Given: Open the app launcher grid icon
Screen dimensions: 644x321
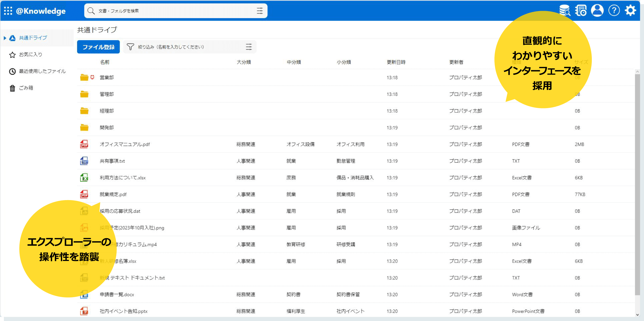Looking at the screenshot, I should point(8,11).
